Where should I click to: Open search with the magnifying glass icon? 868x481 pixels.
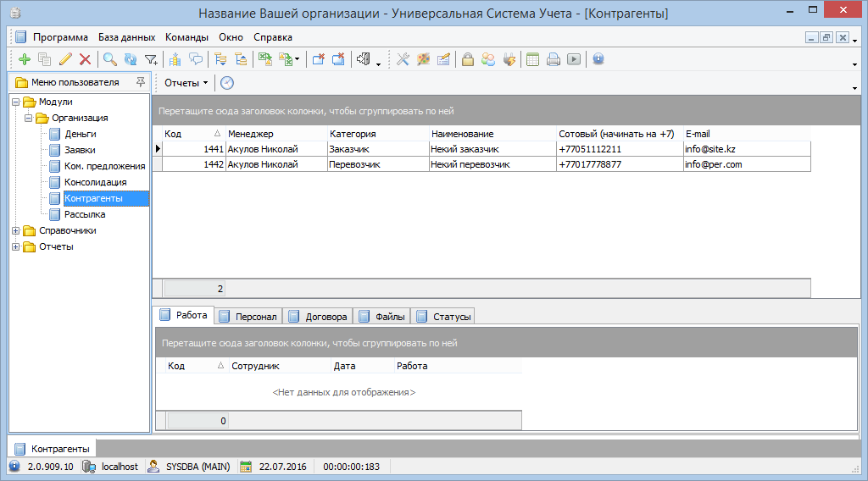pyautogui.click(x=109, y=59)
